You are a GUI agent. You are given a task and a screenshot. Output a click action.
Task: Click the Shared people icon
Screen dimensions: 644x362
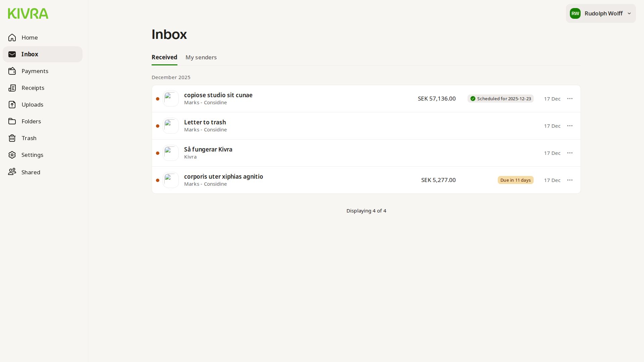coord(12,172)
